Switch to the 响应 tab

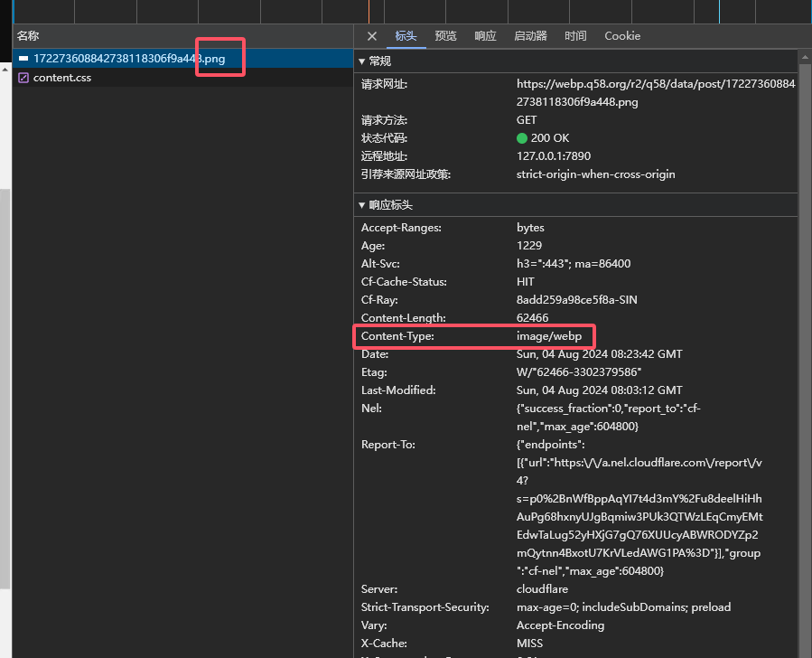[485, 36]
